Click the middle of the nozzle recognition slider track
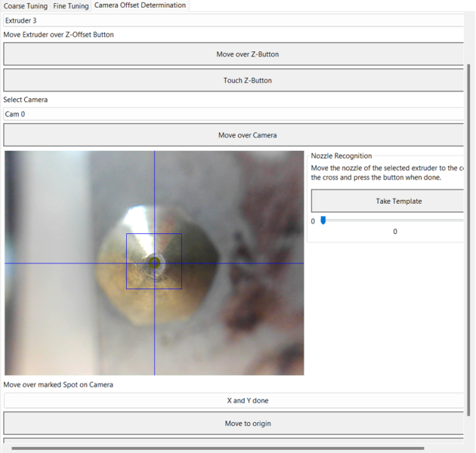Screen dimensions: 476x453 click(x=391, y=220)
